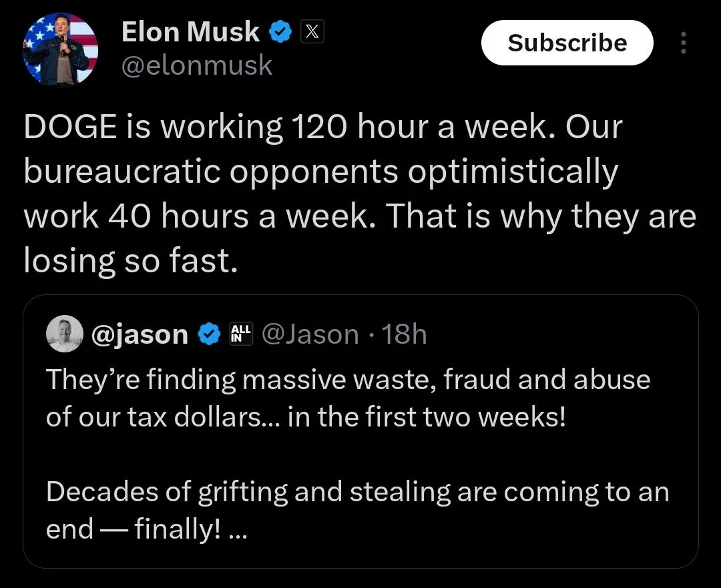Click the verified badge next to @jason

click(x=210, y=334)
